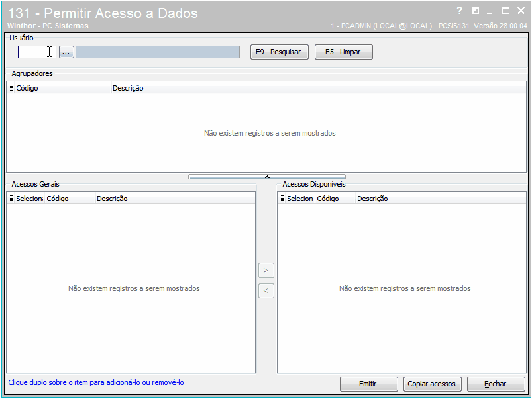
Task: Click the Emitir button
Action: click(x=369, y=384)
